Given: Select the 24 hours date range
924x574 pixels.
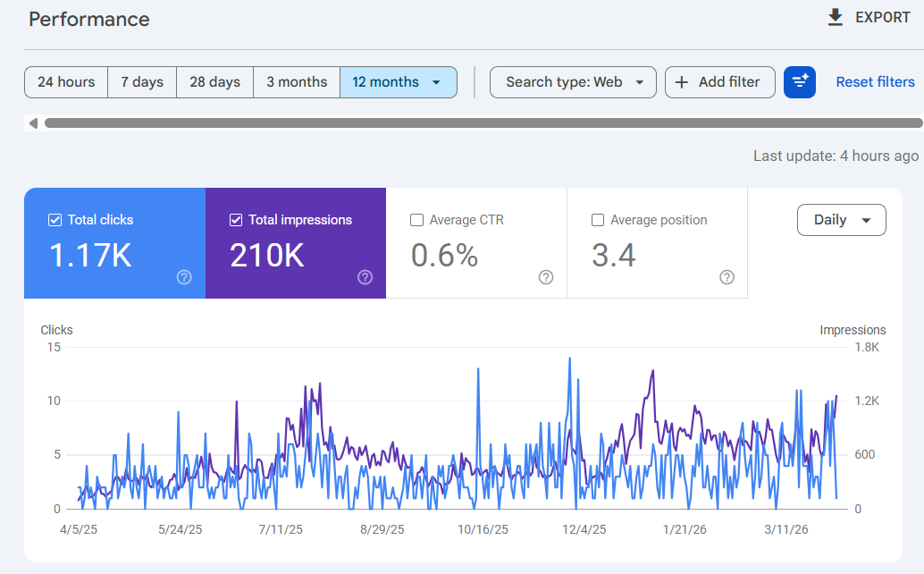Looking at the screenshot, I should [66, 82].
